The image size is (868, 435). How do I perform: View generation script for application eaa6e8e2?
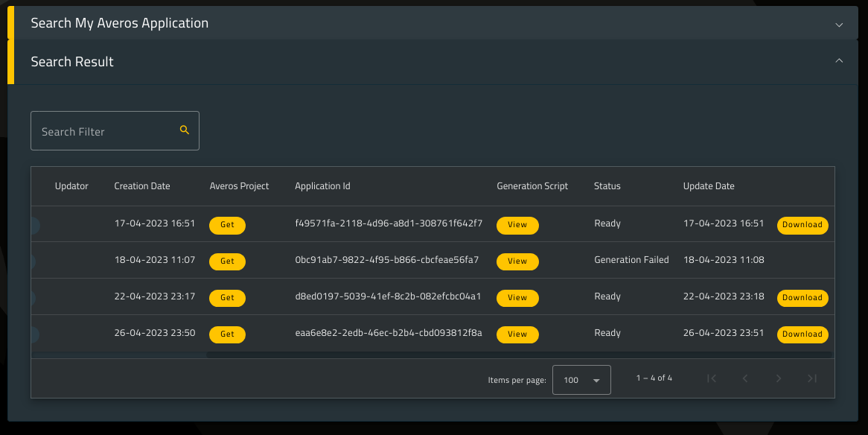517,334
